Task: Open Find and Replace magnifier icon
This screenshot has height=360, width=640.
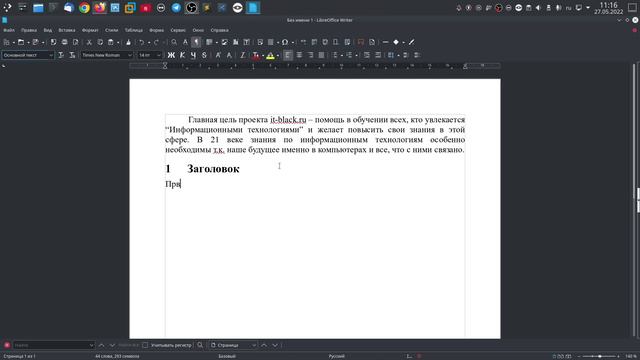Action: 174,42
